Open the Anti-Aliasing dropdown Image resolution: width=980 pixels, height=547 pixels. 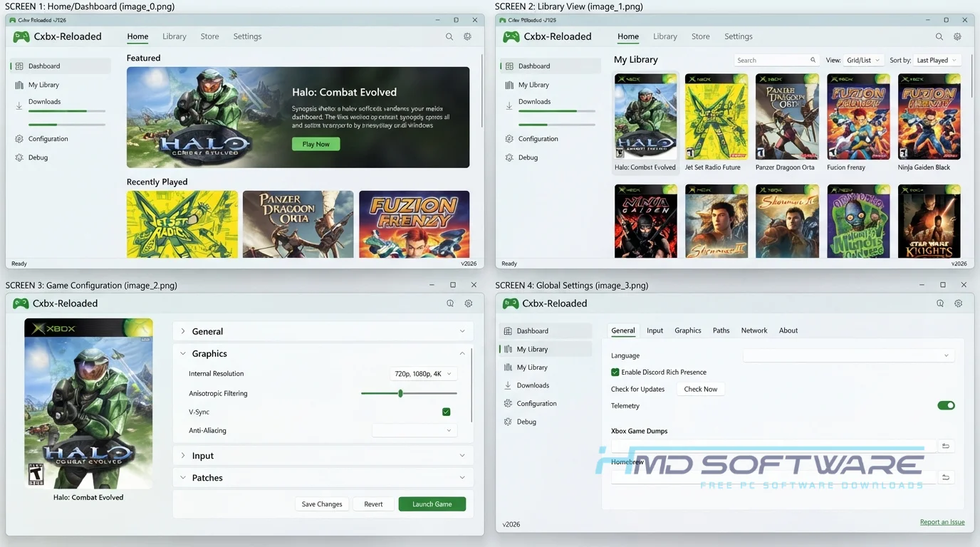(414, 430)
